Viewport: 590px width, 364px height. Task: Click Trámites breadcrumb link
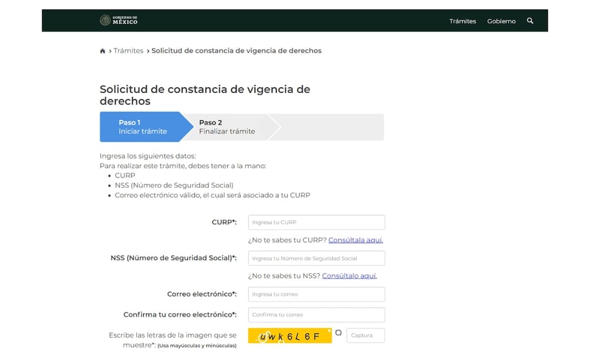[x=129, y=50]
